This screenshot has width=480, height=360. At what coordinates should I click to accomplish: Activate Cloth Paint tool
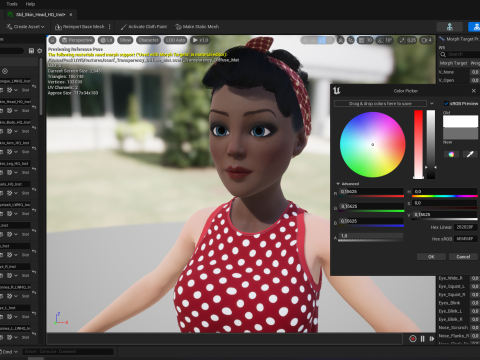tap(144, 27)
